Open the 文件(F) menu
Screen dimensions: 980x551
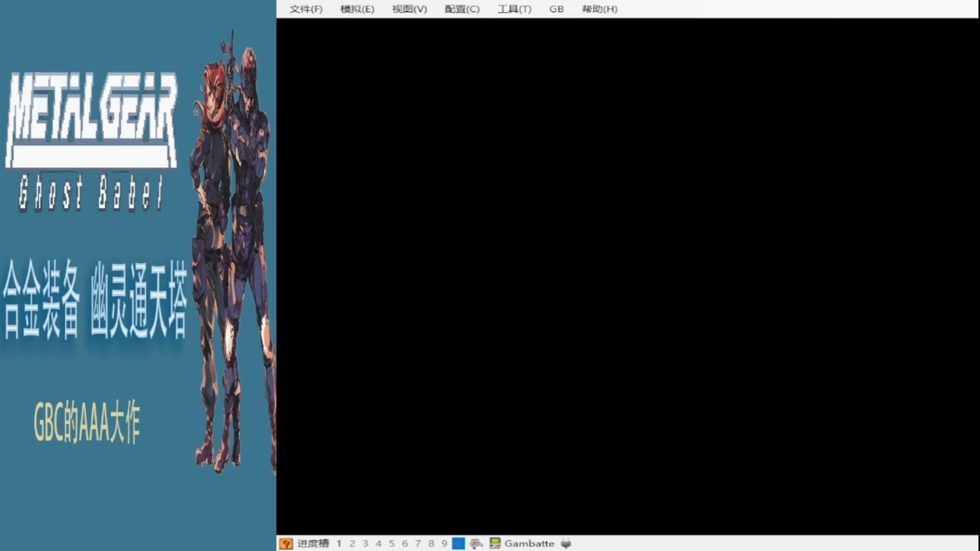306,9
